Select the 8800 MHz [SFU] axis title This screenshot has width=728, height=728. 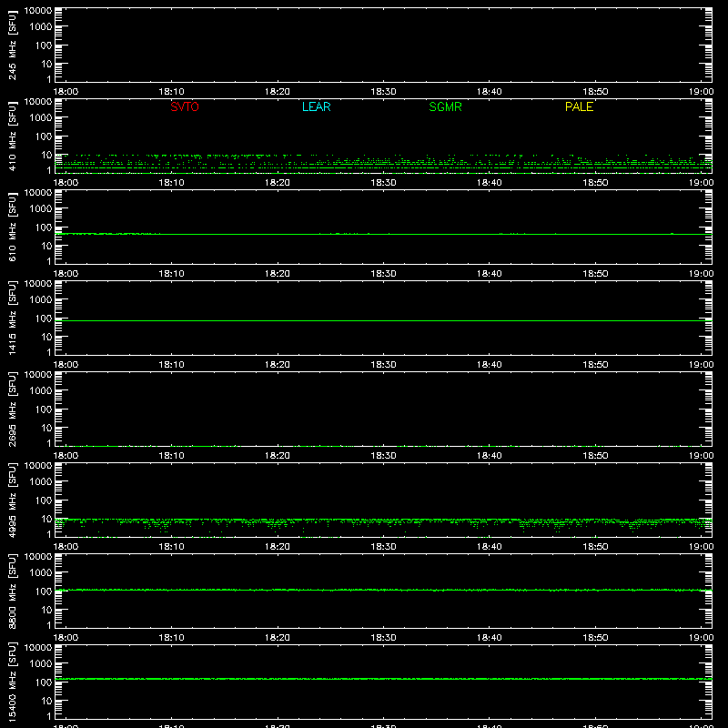point(12,591)
